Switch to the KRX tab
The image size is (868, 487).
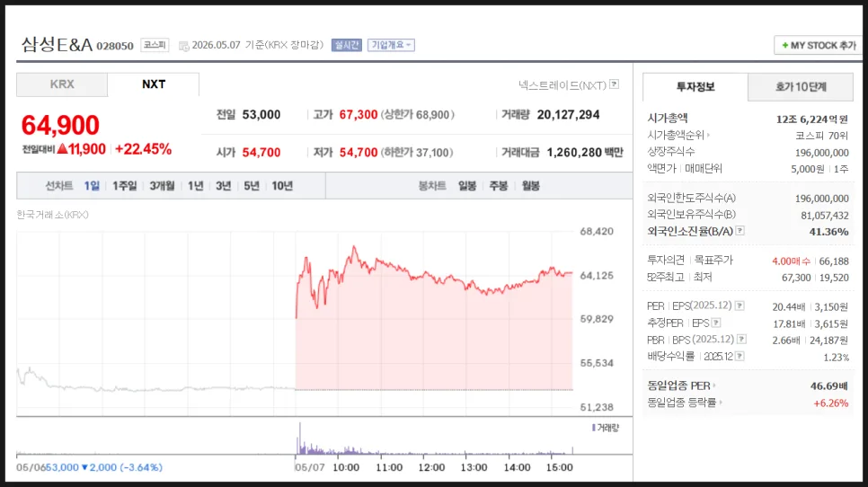click(x=62, y=84)
